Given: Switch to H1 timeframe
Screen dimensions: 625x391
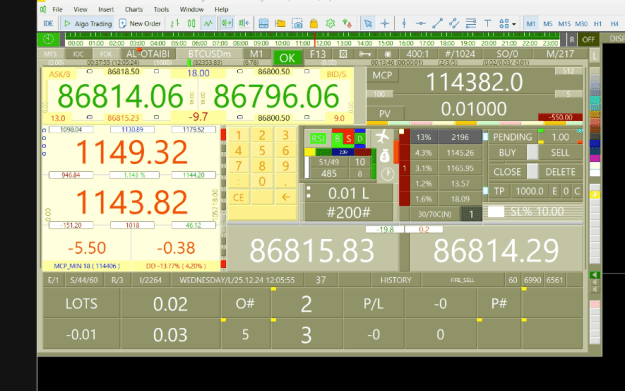Looking at the screenshot, I should 597,24.
